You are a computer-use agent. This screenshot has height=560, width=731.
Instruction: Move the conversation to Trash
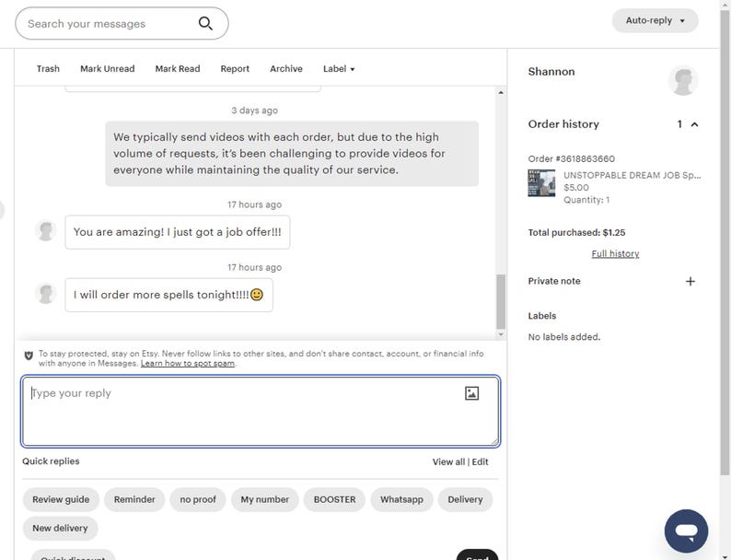pos(48,68)
